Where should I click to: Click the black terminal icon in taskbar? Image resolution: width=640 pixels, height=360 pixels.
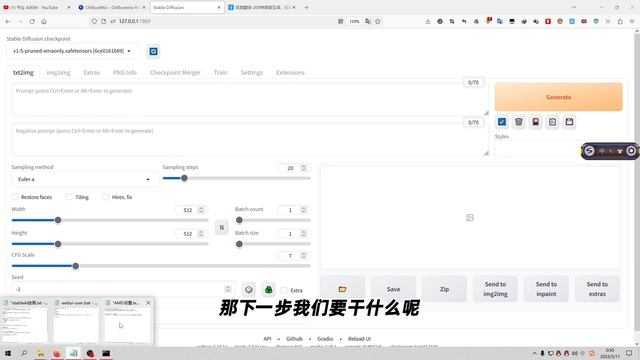click(106, 353)
